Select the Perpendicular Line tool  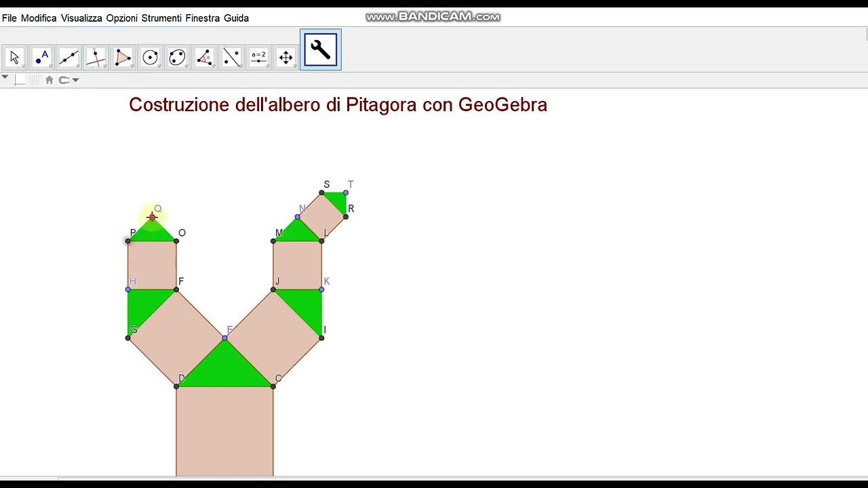[96, 58]
